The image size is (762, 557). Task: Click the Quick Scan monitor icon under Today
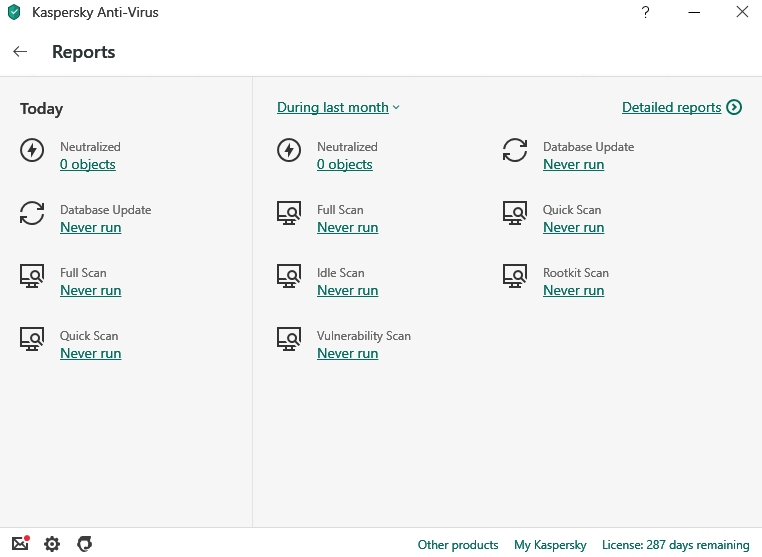point(32,339)
